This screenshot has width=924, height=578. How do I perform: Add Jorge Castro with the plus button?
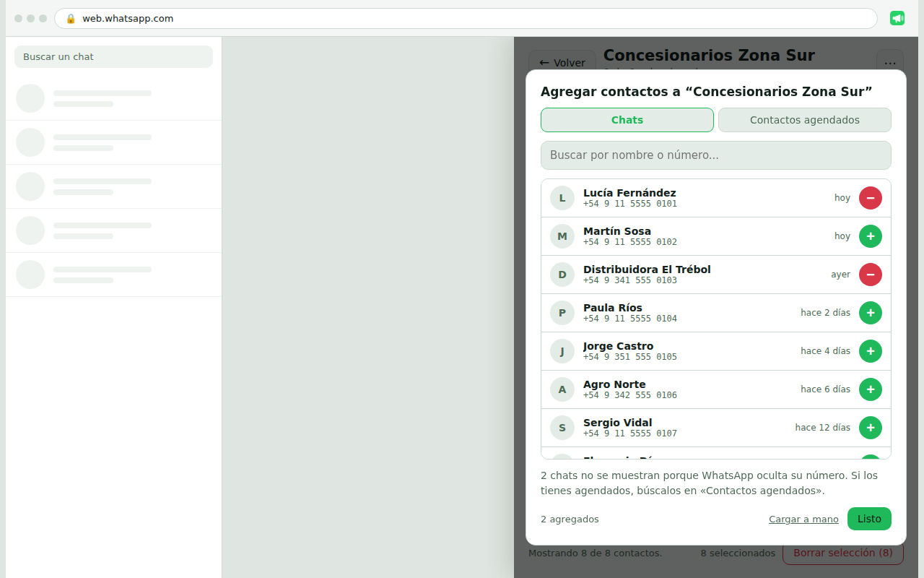tap(871, 351)
